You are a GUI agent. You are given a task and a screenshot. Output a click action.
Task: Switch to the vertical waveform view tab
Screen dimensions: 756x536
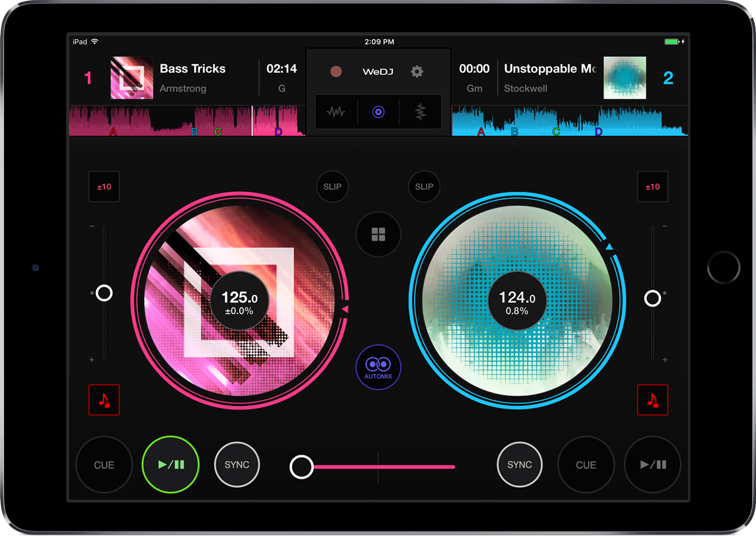(x=421, y=112)
